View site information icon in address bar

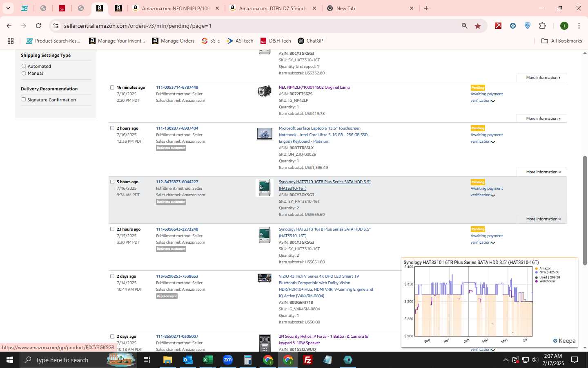coord(56,26)
